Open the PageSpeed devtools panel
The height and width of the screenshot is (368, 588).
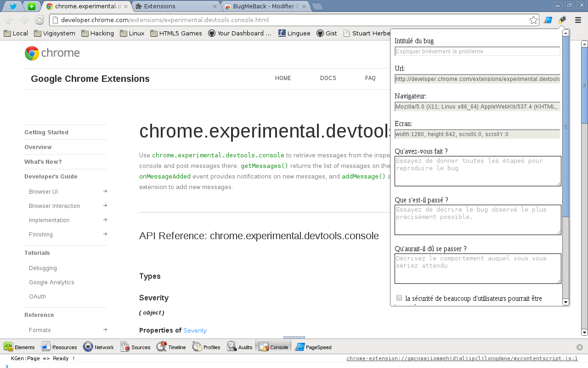pyautogui.click(x=313, y=347)
